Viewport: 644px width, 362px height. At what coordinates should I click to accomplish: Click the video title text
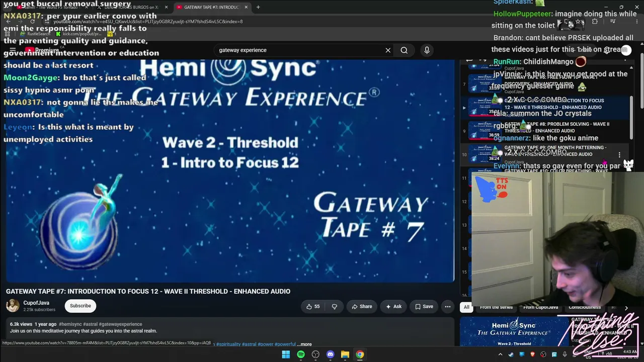click(x=148, y=291)
